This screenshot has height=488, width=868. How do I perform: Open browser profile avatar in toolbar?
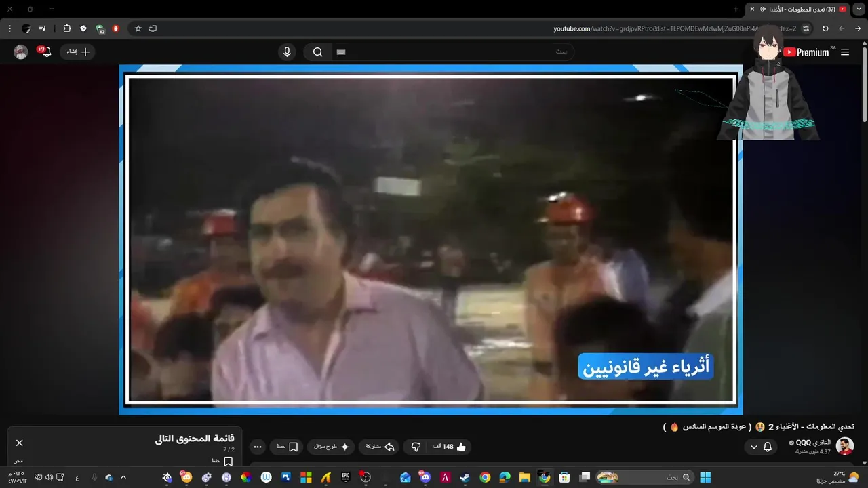(26, 28)
